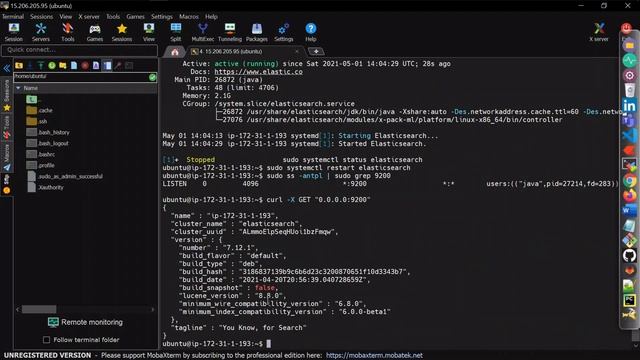
Task: Collapse the sidebar with double-arrow
Action: pos(7,69)
